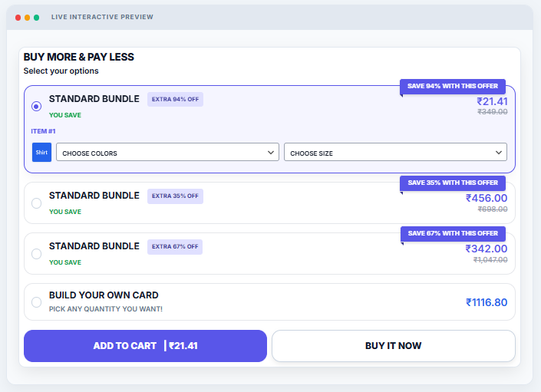Click the struck-through ₹698.00 price
This screenshot has width=541, height=392.
tap(493, 209)
